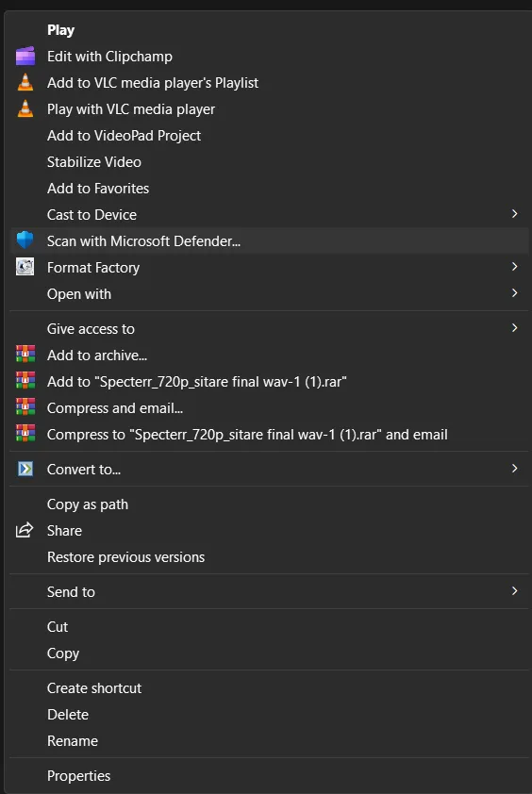532x794 pixels.
Task: Select Add to "Specterr_720p_sitare final wav-1 (1).rar"
Action: [269, 381]
